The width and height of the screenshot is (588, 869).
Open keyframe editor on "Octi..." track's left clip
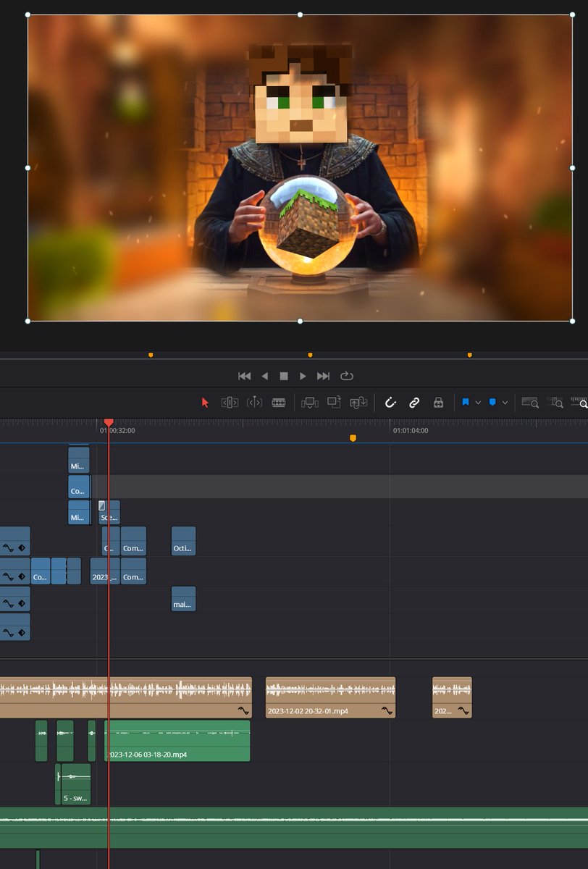pyautogui.click(x=22, y=547)
